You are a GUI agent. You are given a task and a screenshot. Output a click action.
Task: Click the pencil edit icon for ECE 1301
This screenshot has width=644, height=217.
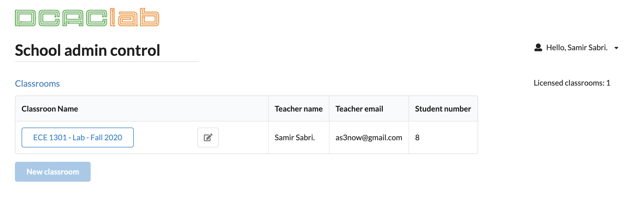(x=208, y=137)
